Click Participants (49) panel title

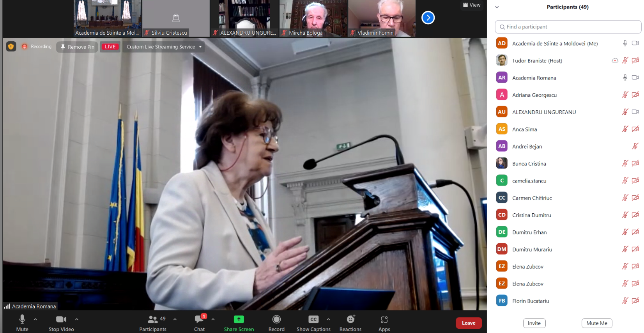pos(568,7)
